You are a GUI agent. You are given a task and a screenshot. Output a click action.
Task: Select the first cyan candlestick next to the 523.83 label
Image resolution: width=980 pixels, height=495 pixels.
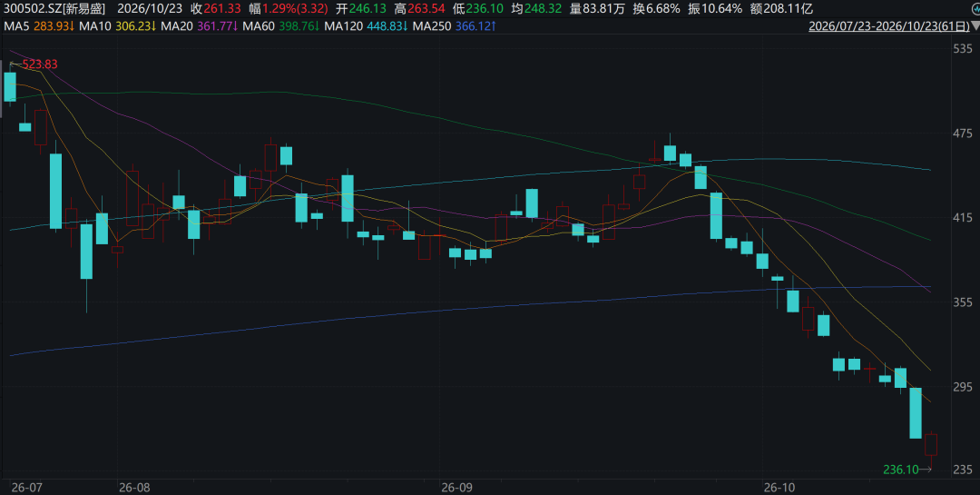[10, 86]
